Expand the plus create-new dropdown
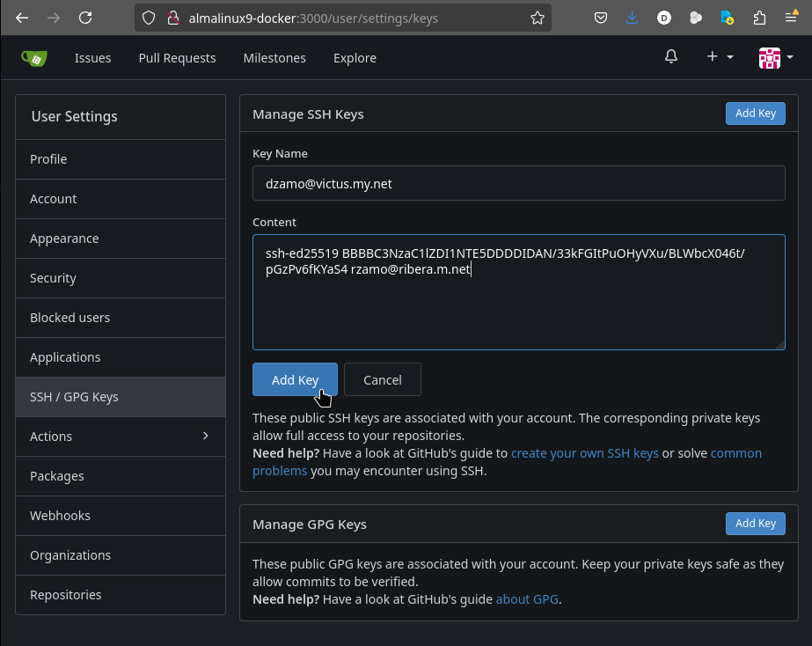The width and height of the screenshot is (812, 646). pos(720,57)
